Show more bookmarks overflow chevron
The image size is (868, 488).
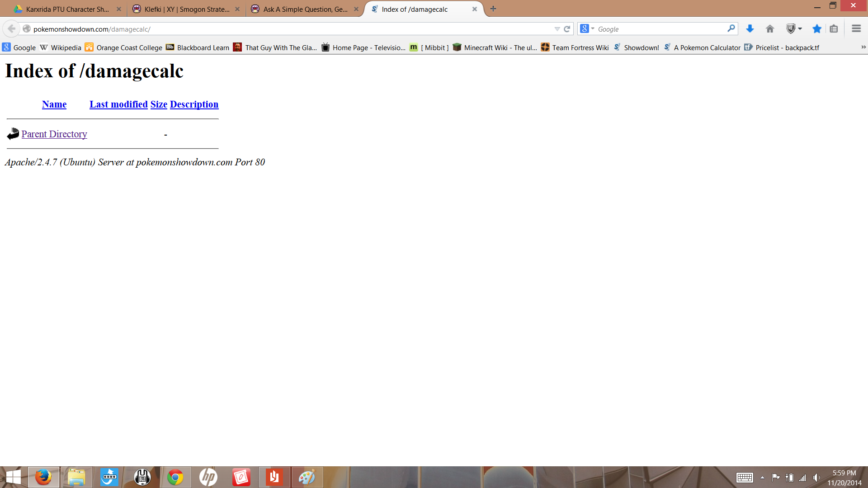coord(863,47)
